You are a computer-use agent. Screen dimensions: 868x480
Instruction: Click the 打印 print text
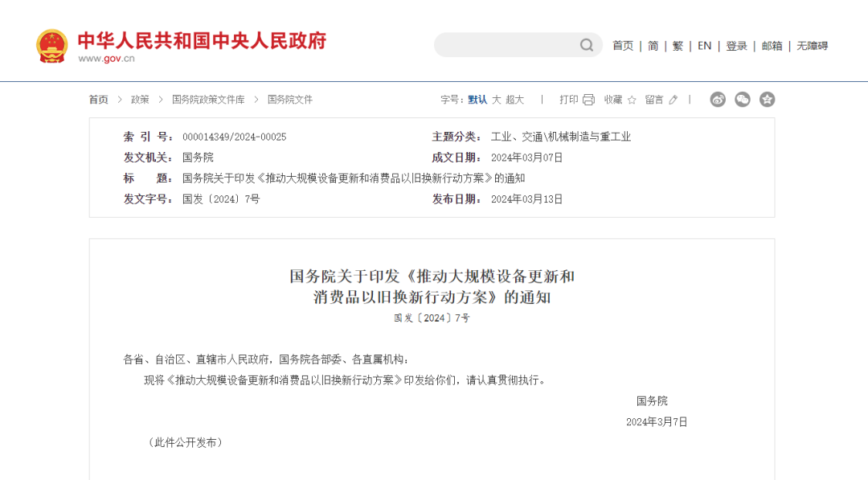click(x=568, y=100)
